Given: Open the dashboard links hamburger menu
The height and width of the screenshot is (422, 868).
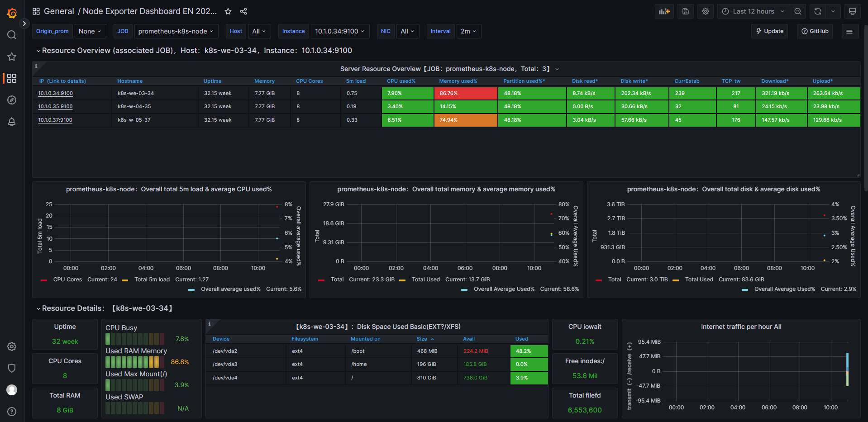Looking at the screenshot, I should tap(849, 31).
